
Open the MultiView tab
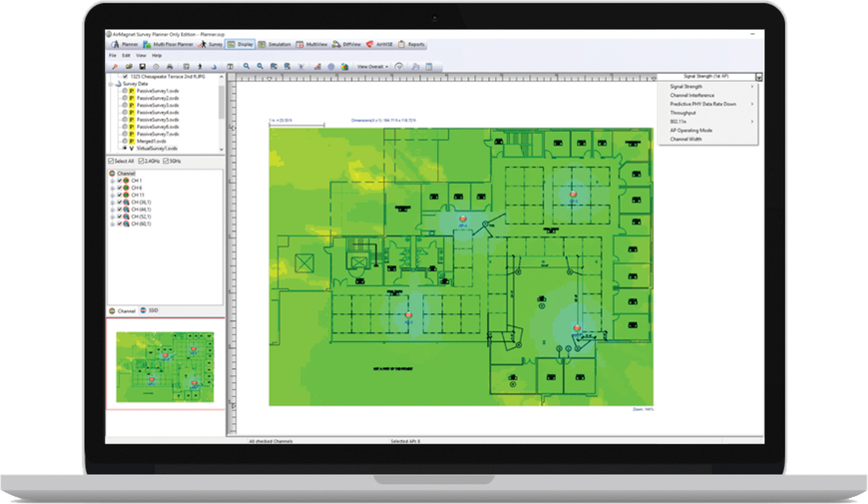(311, 45)
